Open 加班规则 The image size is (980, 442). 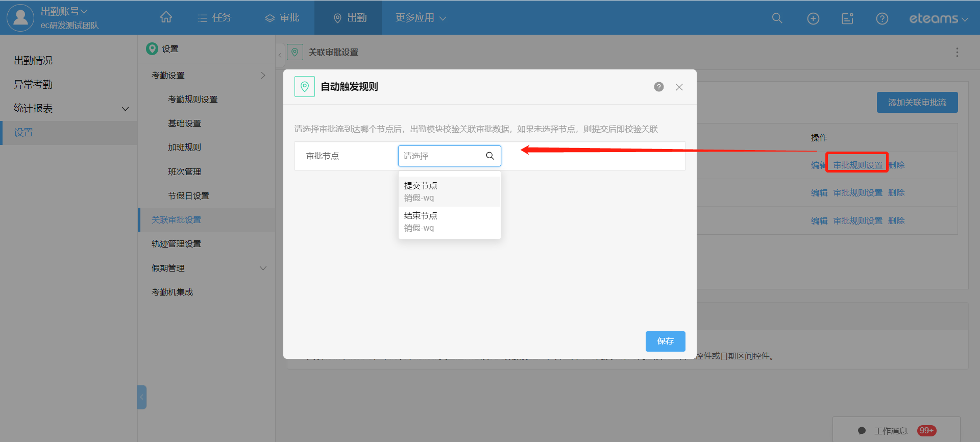[x=185, y=147]
